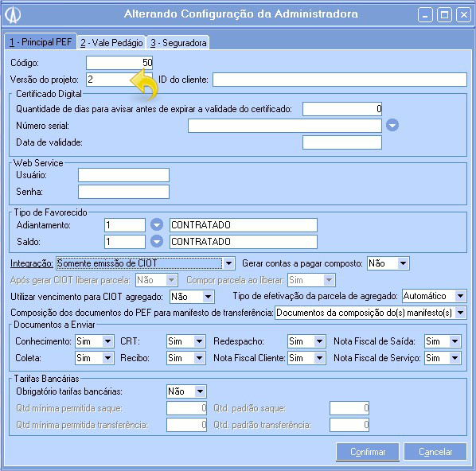Close the Alterando Configuração window

point(463,14)
